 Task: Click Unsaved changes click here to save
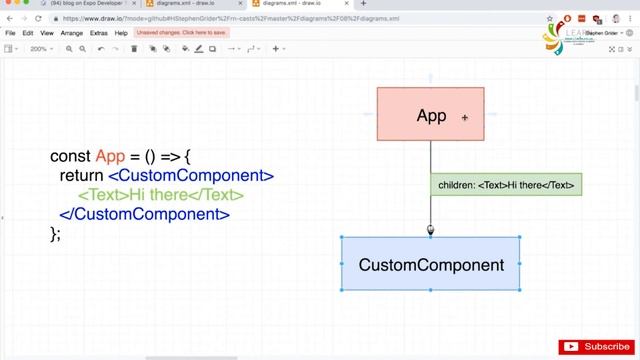(x=181, y=33)
